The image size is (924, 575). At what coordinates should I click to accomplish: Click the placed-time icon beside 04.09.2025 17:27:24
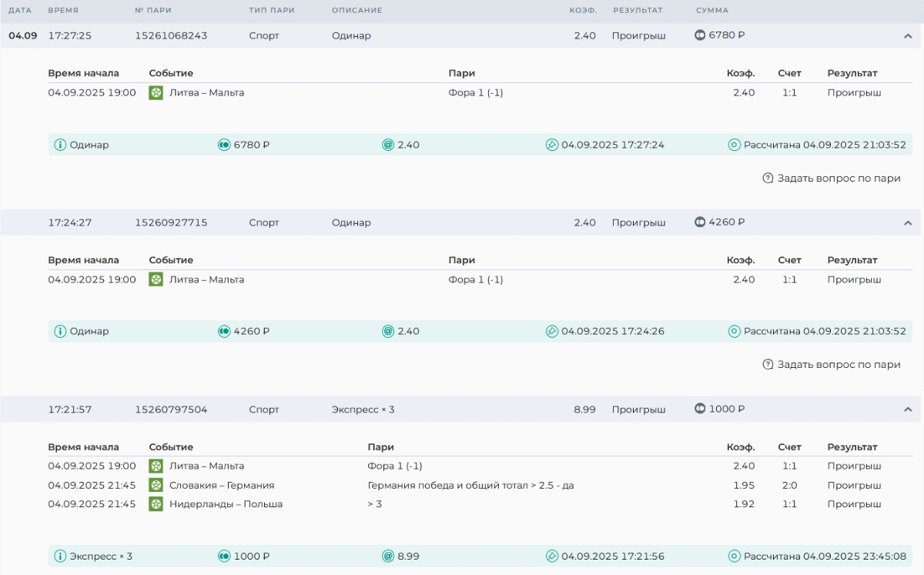pyautogui.click(x=551, y=145)
